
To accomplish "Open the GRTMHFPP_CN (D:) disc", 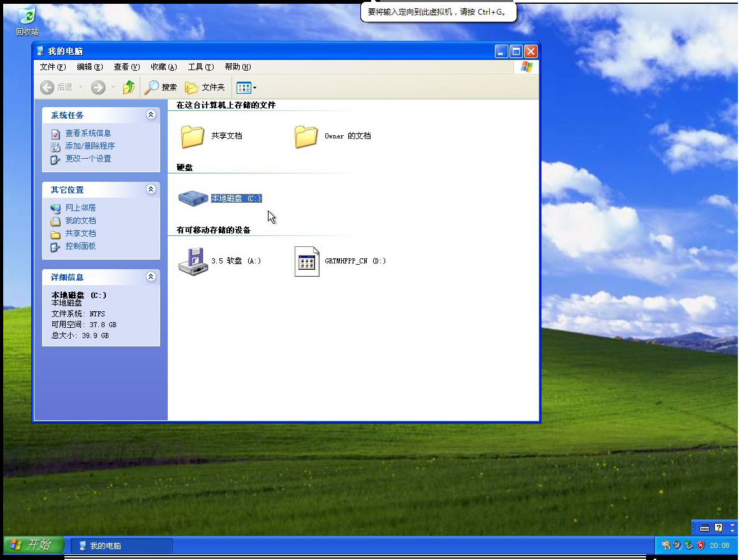I will pos(307,261).
